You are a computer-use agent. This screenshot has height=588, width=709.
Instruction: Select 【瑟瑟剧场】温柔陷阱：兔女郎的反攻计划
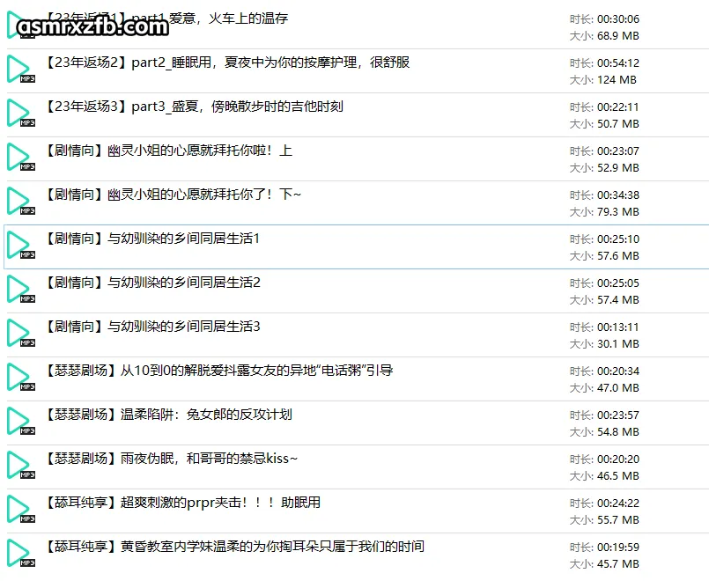point(168,415)
